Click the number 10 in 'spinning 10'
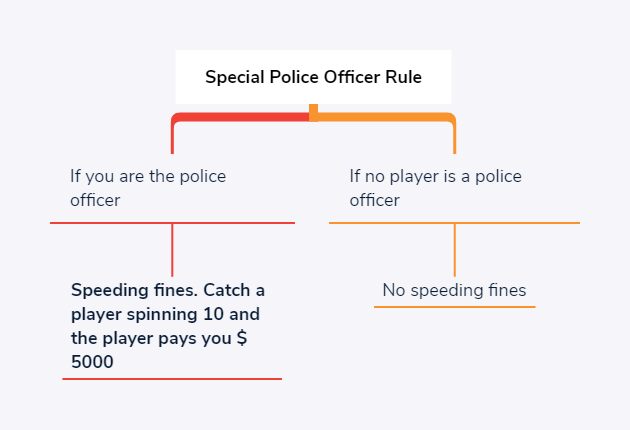This screenshot has width=630, height=430. tap(213, 314)
